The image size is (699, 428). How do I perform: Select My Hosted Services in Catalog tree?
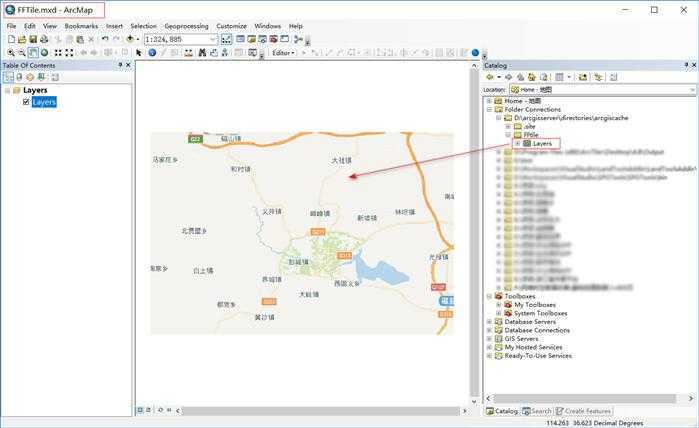533,347
